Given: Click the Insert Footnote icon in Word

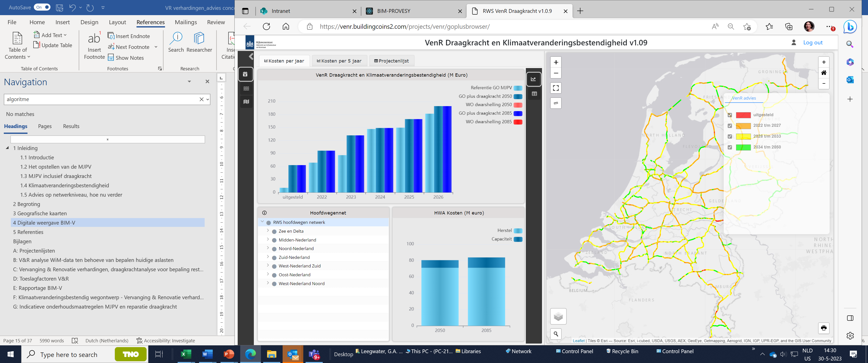Looking at the screenshot, I should 94,45.
